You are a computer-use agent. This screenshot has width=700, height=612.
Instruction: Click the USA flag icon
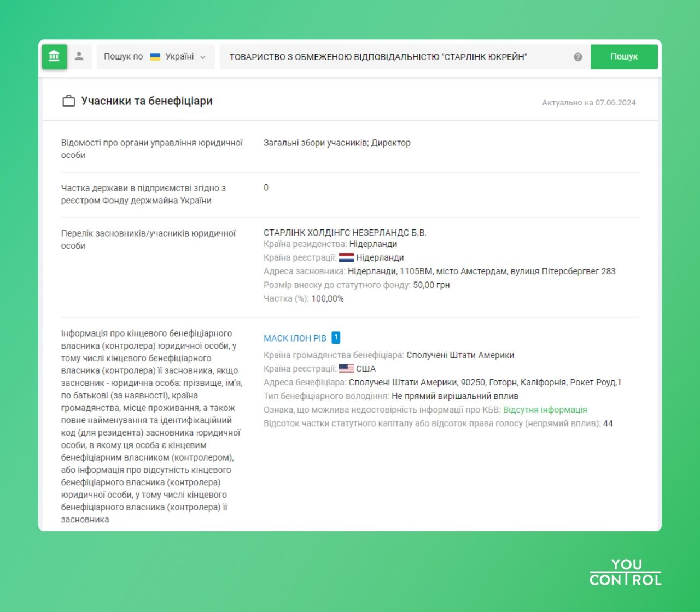(346, 369)
